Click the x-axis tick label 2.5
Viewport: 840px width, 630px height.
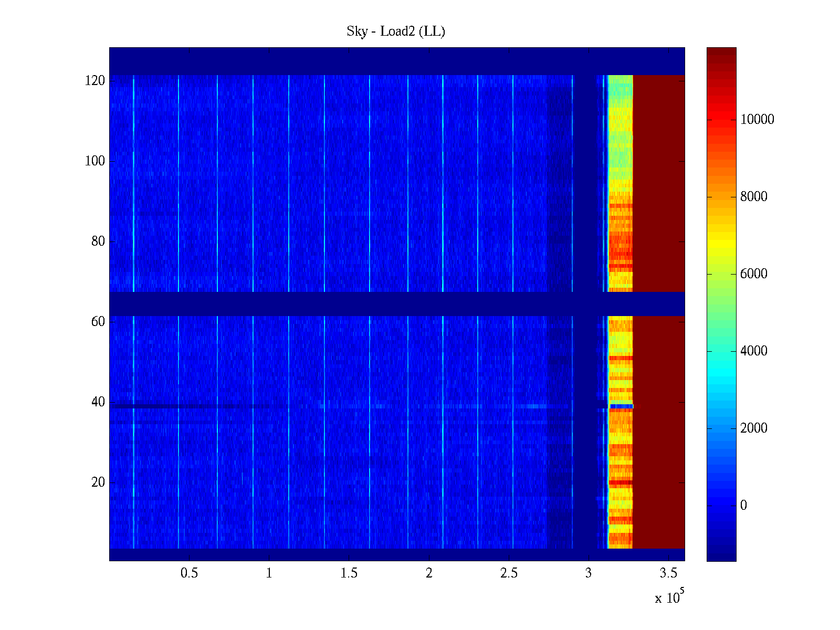coord(509,573)
